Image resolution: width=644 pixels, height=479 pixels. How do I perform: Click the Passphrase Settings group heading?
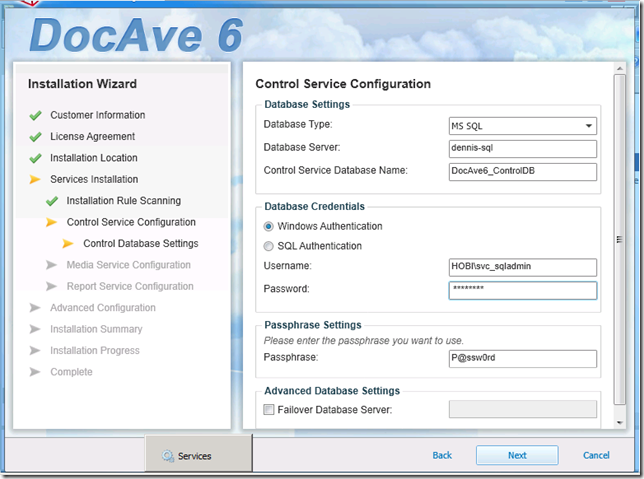[x=313, y=325]
